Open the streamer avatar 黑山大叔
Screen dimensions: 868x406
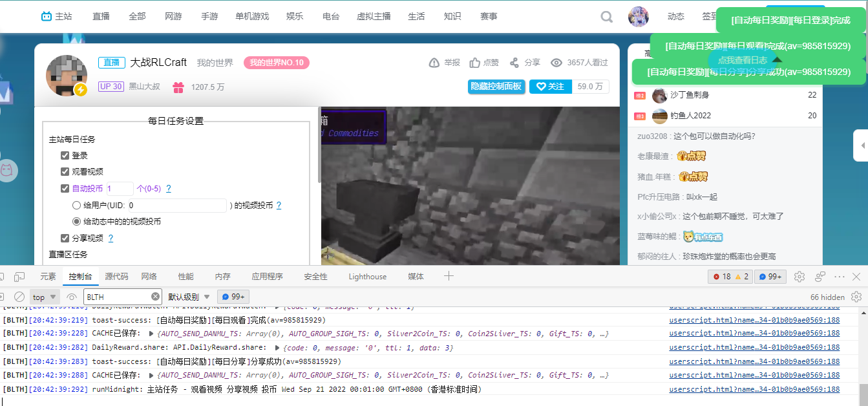(x=66, y=76)
